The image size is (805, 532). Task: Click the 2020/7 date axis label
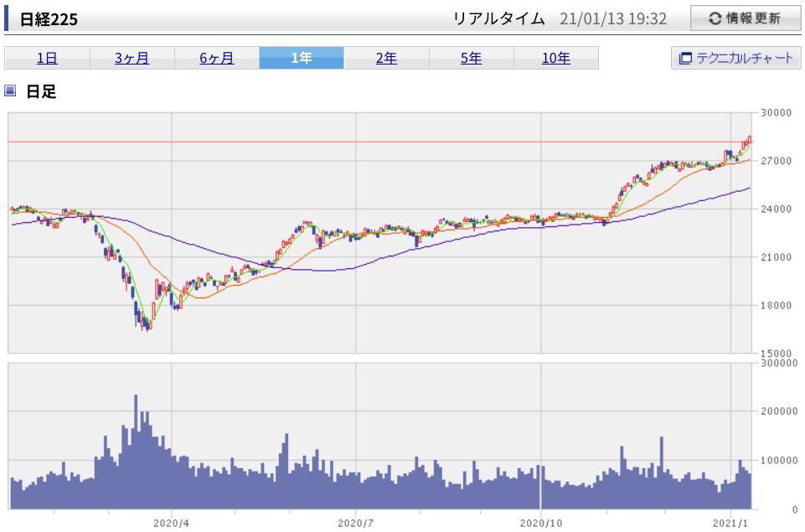[x=355, y=524]
